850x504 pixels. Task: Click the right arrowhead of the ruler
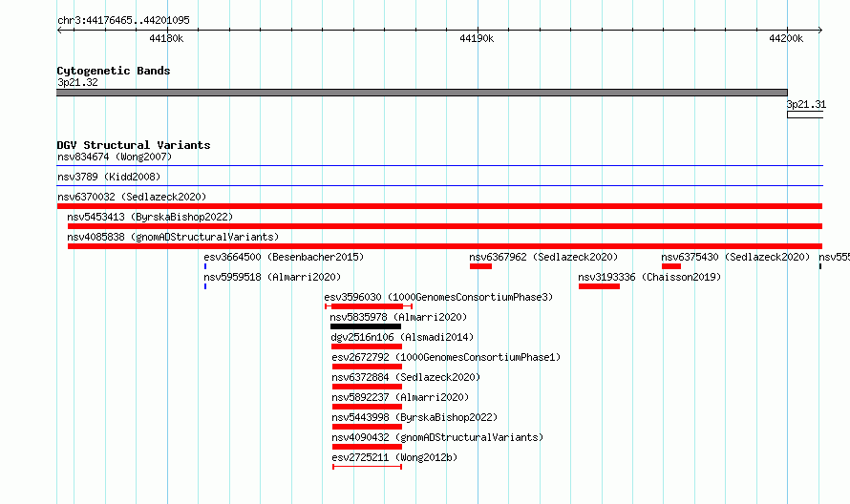coord(820,31)
